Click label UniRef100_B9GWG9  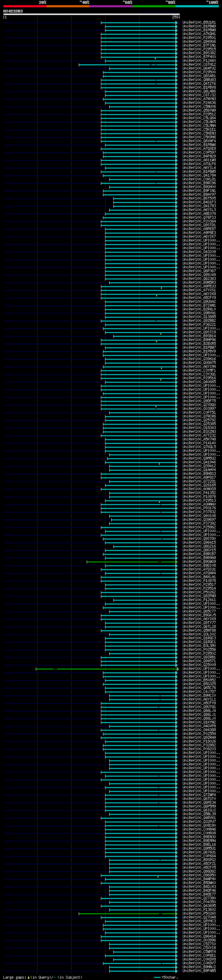(x=199, y=561)
